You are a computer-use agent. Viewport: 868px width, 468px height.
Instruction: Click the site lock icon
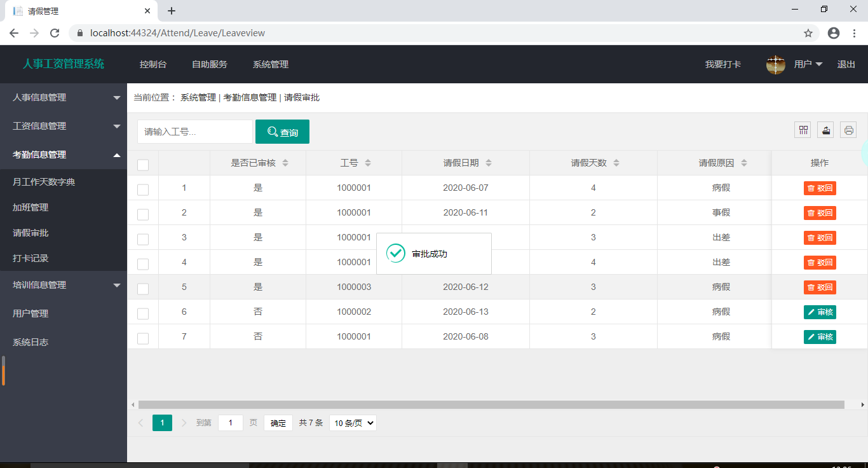point(80,33)
